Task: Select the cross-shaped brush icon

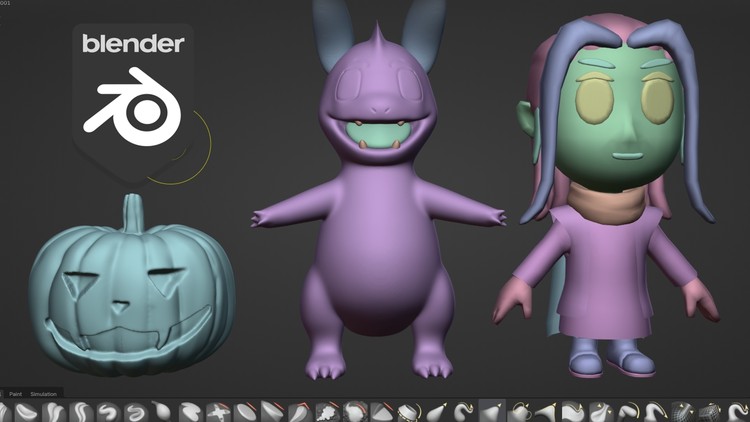Action: 218,411
